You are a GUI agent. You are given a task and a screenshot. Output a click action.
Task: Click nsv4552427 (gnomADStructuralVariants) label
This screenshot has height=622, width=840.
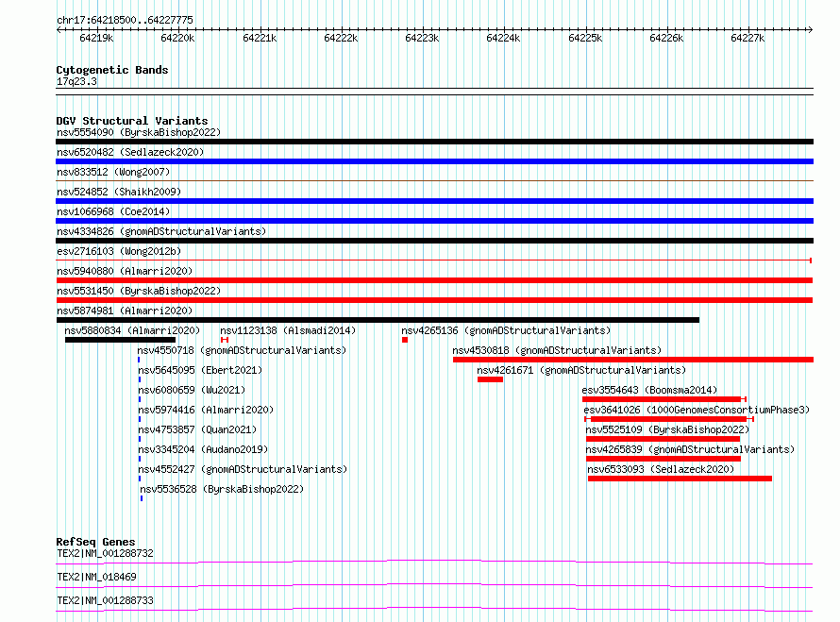[243, 469]
